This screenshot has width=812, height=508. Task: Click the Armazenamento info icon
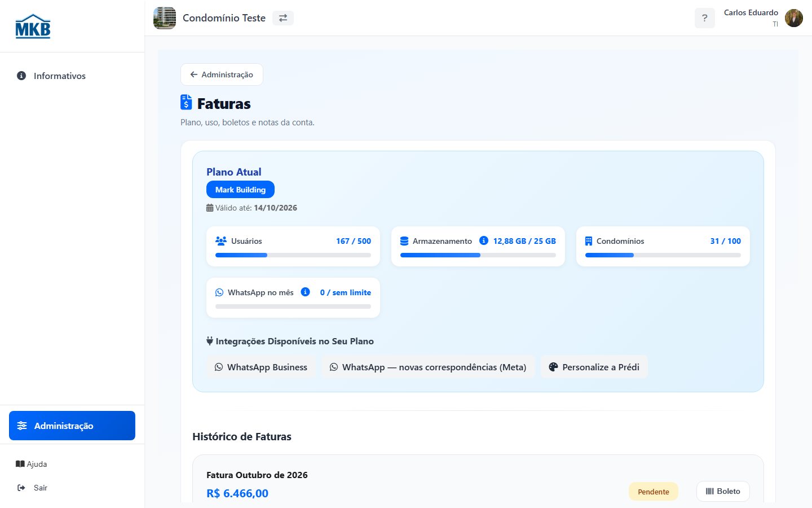click(x=483, y=240)
